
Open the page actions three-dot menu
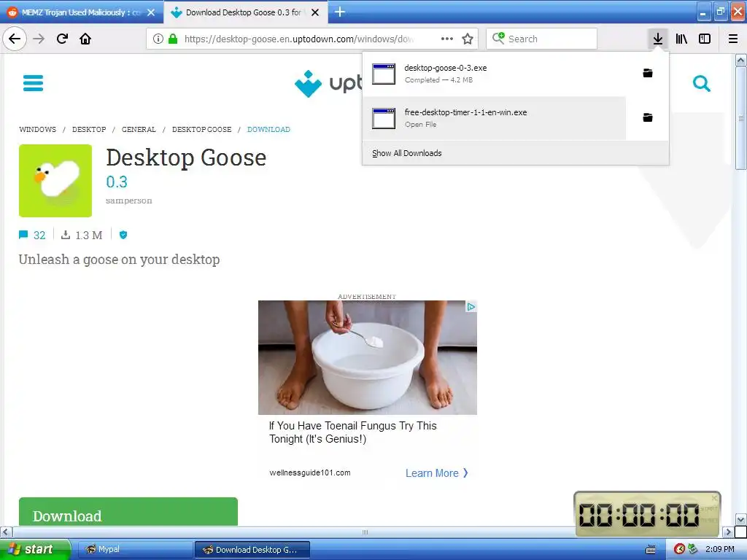[447, 39]
